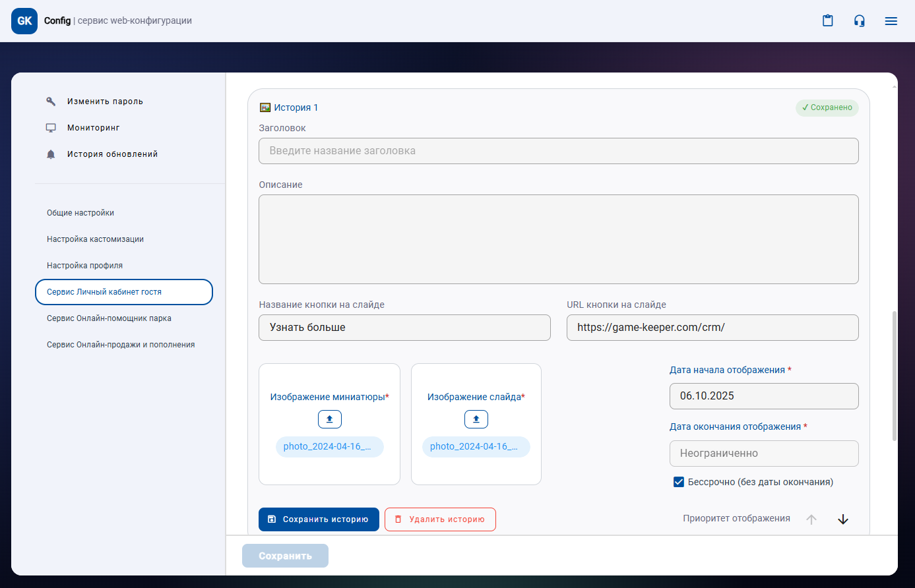915x588 pixels.
Task: Click the headset support icon
Action: coord(859,21)
